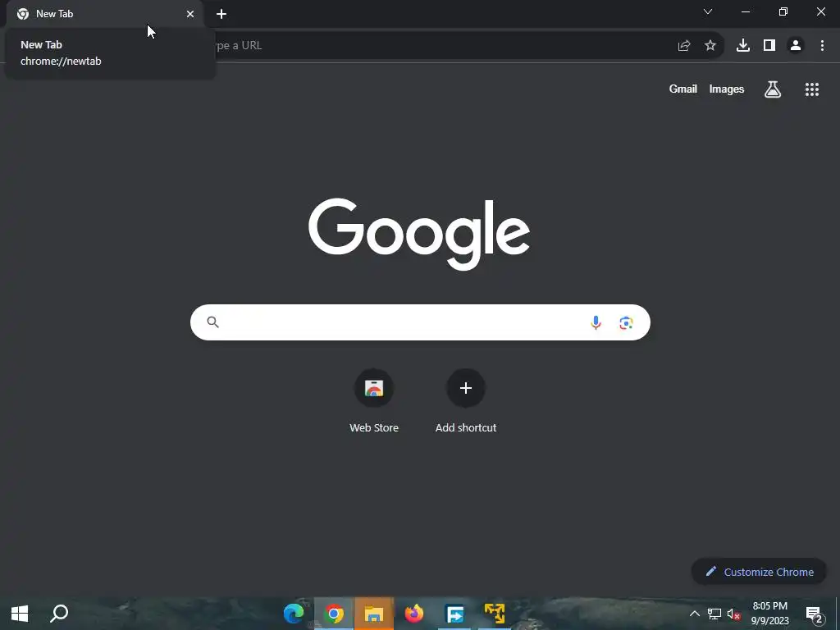Search by image with Lens icon

pos(626,322)
